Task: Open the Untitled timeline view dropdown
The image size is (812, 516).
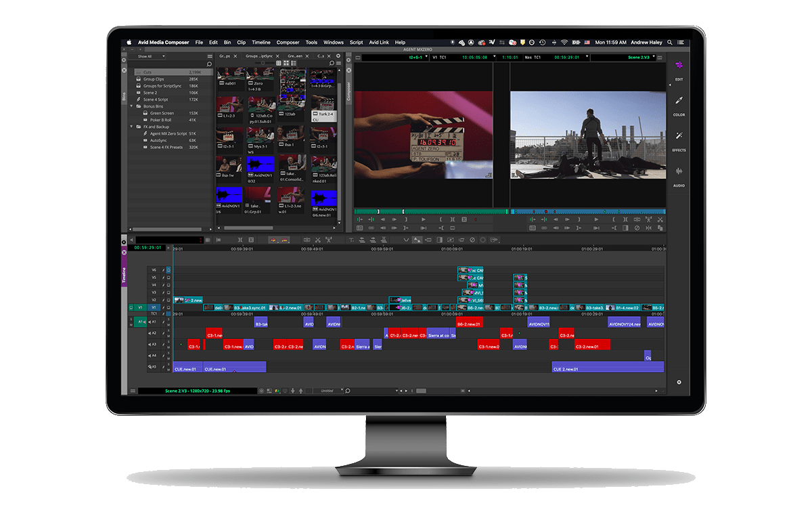Action: pos(327,391)
